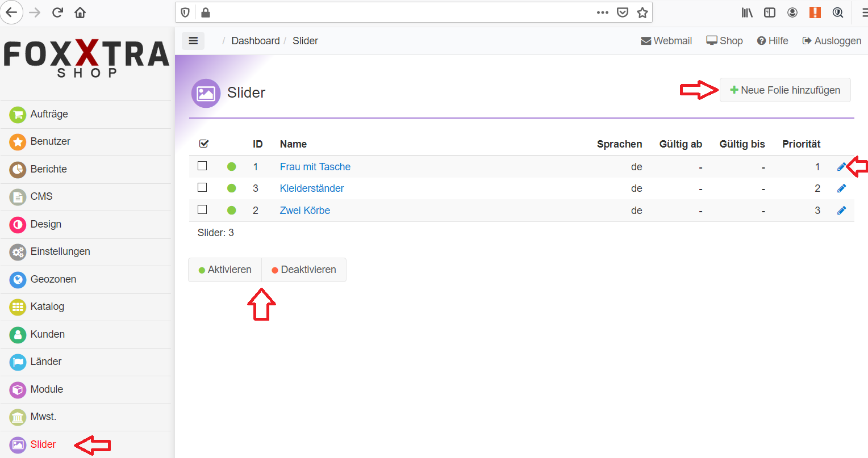
Task: Click Neue Folie hinzufügen button
Action: pos(785,90)
